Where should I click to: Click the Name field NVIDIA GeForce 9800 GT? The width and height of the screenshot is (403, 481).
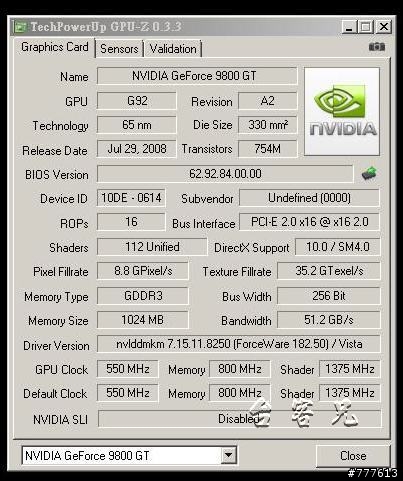pos(197,76)
